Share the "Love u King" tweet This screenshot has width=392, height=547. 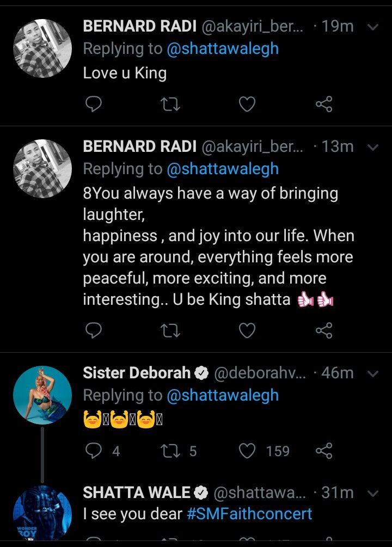[324, 104]
